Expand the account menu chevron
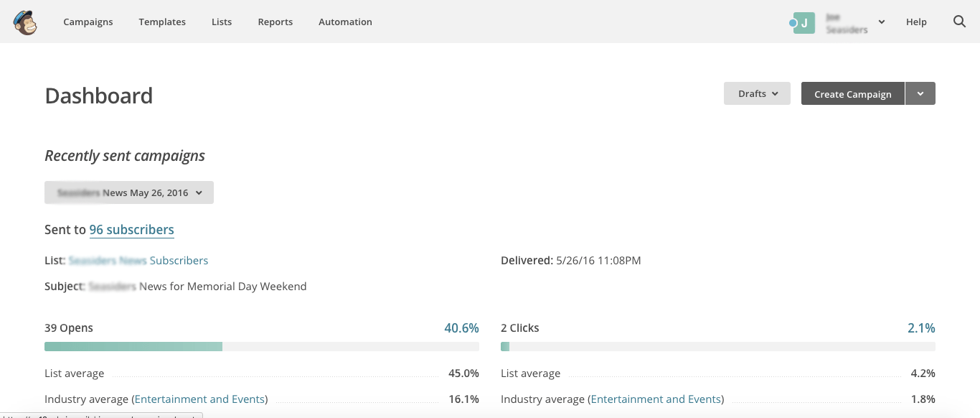Viewport: 980px width, 418px height. [882, 22]
